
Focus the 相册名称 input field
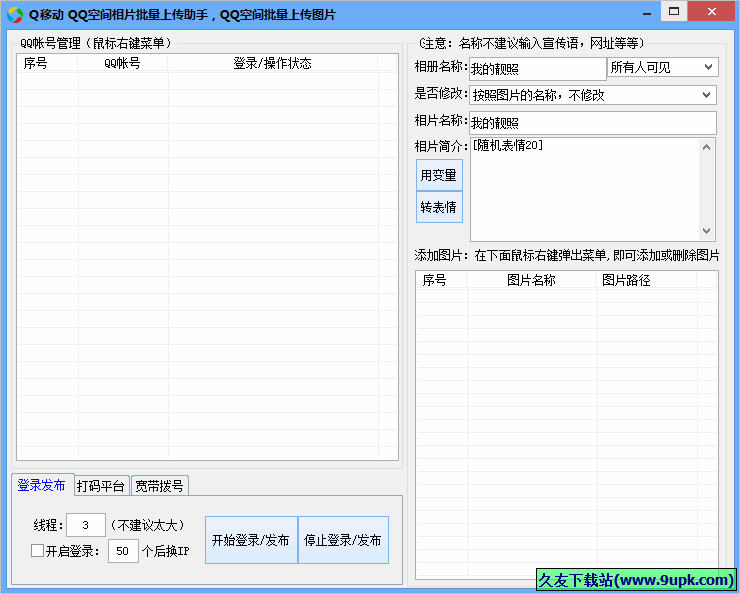(538, 69)
